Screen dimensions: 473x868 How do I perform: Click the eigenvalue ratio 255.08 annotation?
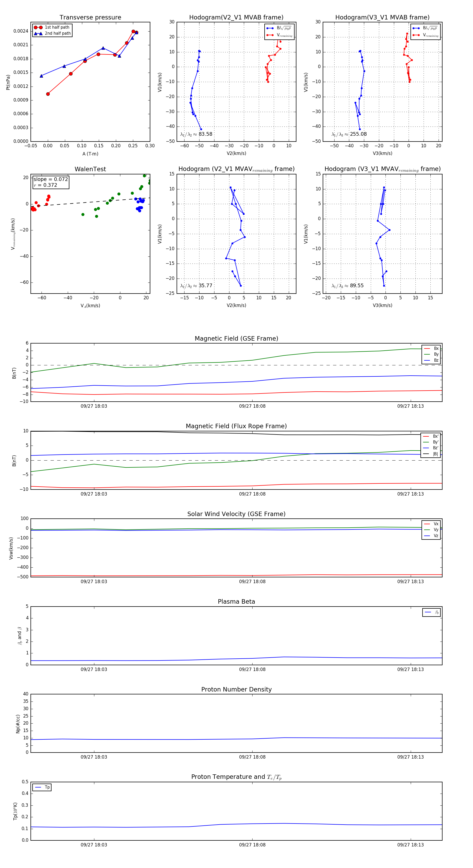click(x=349, y=134)
